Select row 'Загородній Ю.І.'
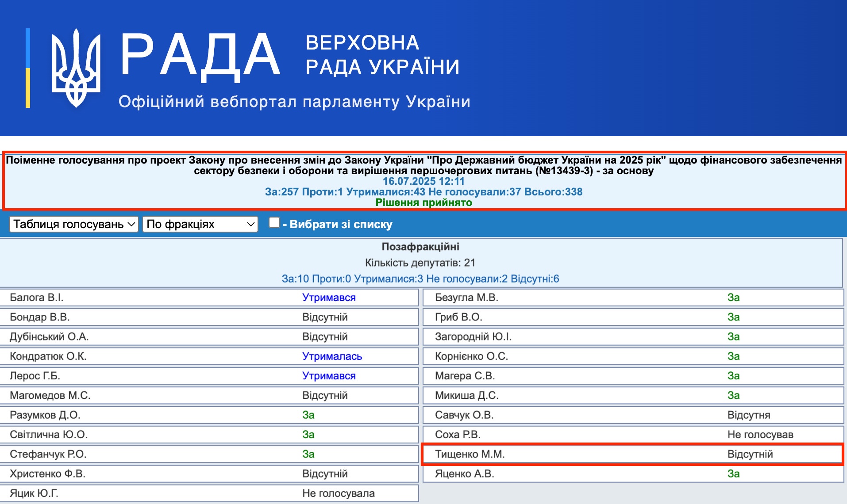 (633, 336)
